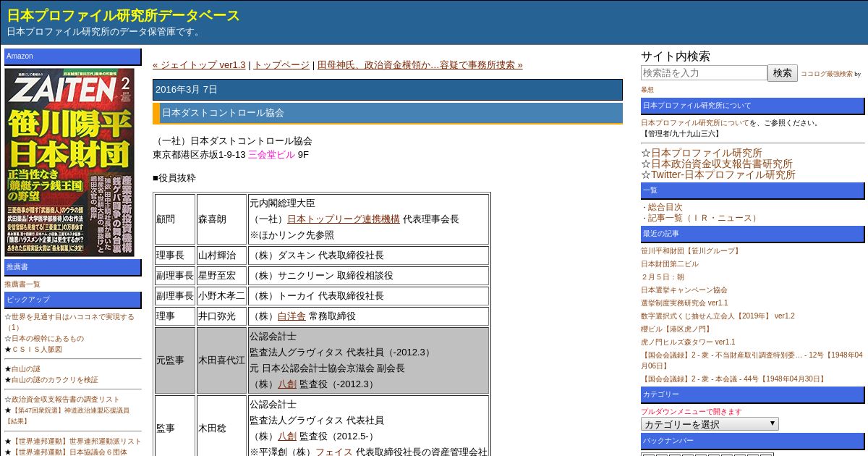Select the 森喜朗 table cell
This screenshot has width=868, height=456.
(221, 219)
